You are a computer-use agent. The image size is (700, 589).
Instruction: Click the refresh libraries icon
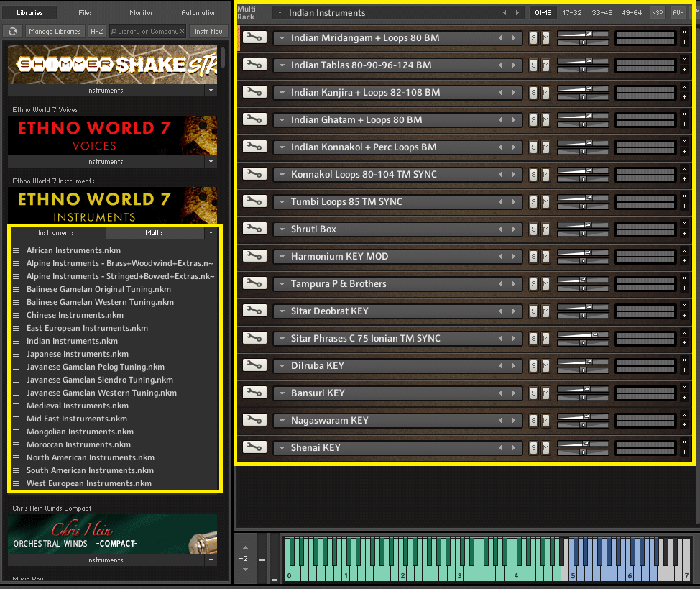click(x=12, y=31)
